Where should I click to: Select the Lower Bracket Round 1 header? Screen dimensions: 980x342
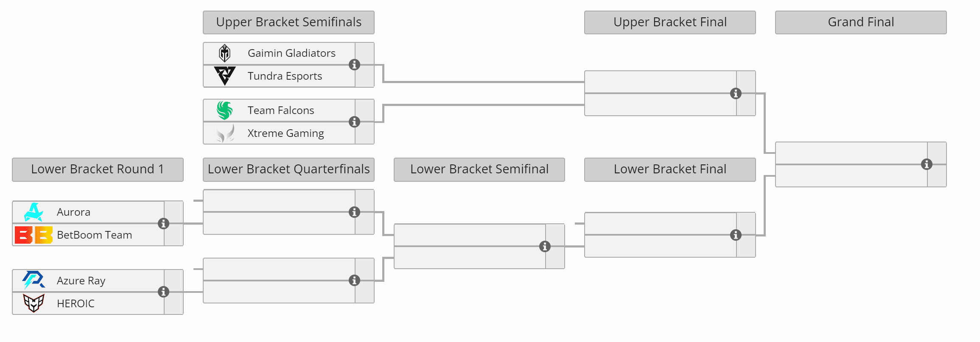click(98, 170)
